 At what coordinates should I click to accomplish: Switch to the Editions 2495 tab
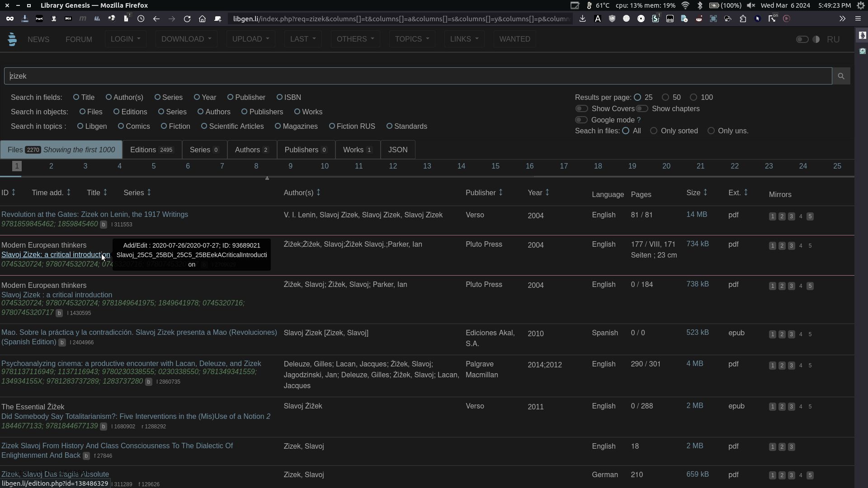(152, 150)
